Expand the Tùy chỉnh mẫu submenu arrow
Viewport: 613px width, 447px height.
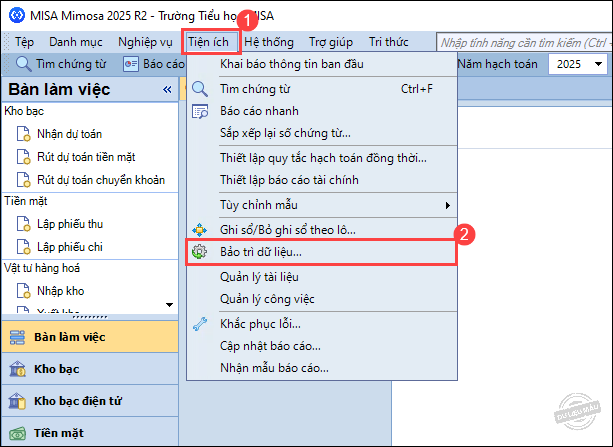448,205
